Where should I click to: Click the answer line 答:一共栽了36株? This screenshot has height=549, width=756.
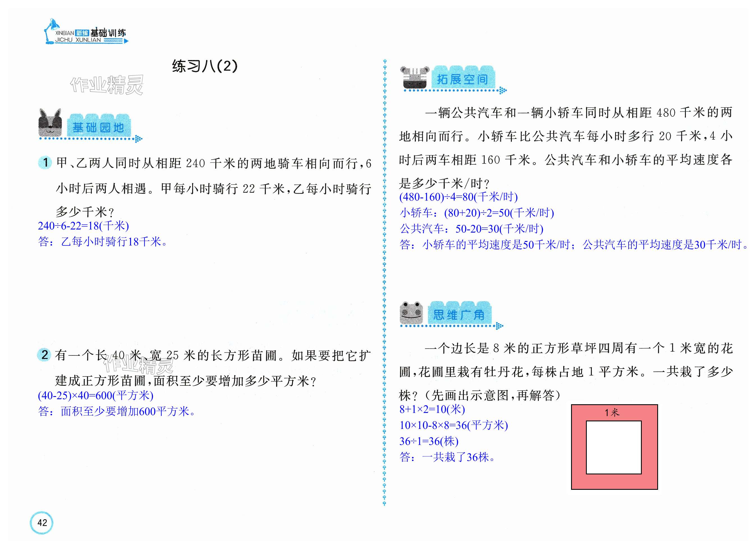tap(447, 457)
